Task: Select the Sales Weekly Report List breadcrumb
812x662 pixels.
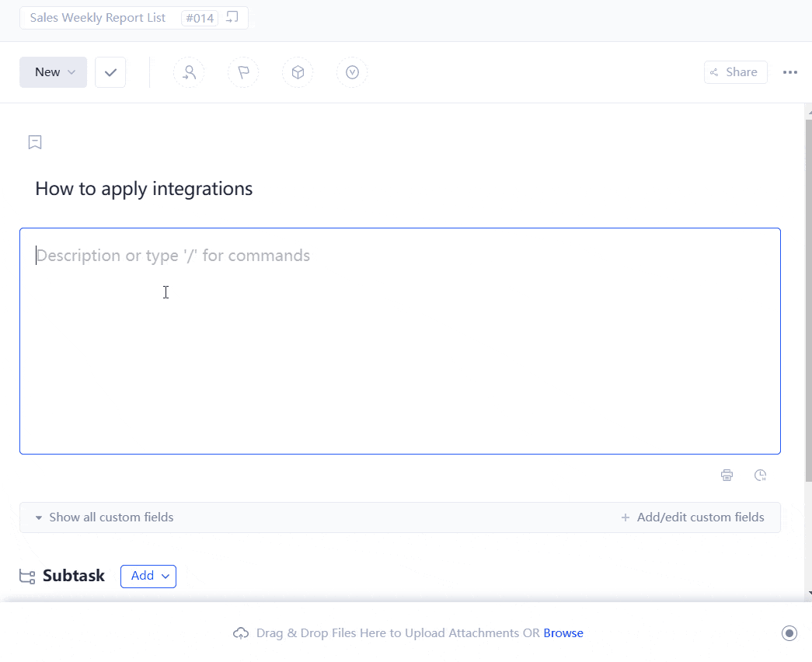Action: tap(97, 17)
